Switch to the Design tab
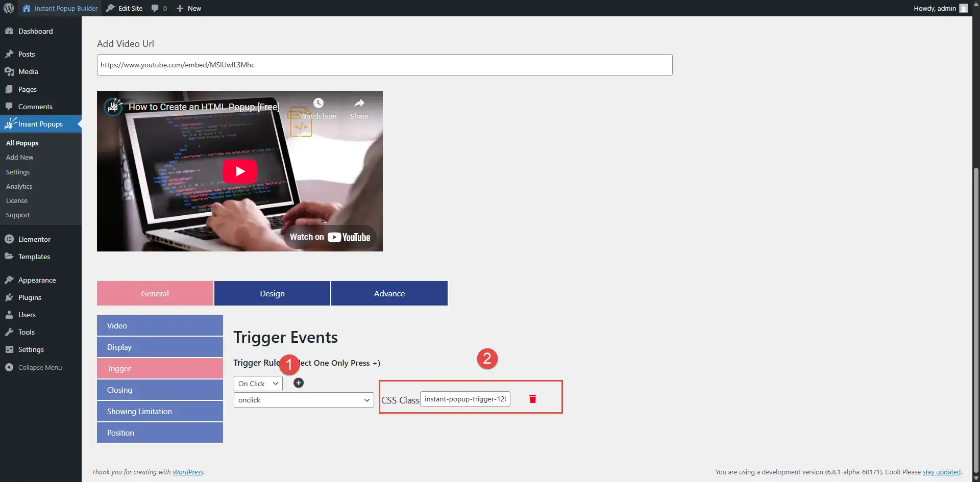980x482 pixels. point(272,293)
